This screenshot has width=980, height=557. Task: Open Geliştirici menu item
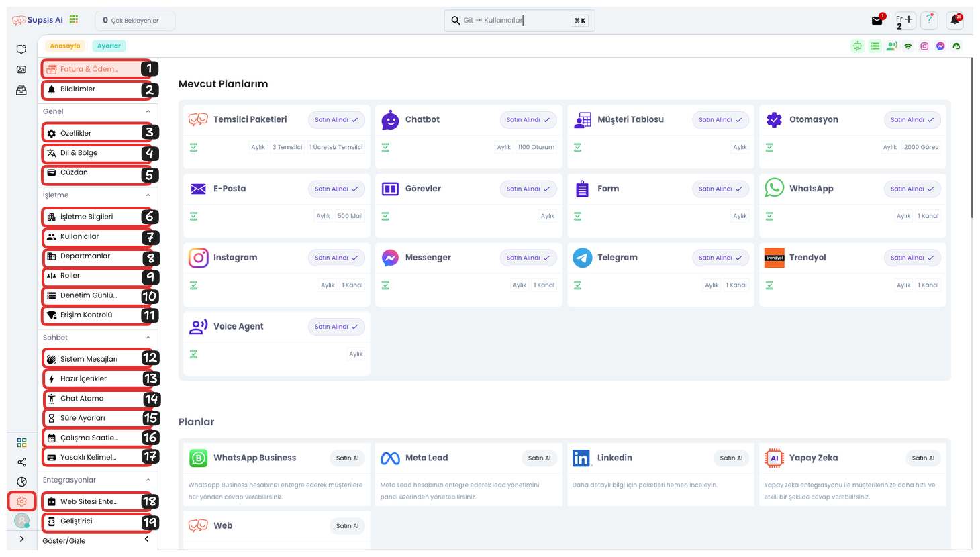tap(98, 521)
